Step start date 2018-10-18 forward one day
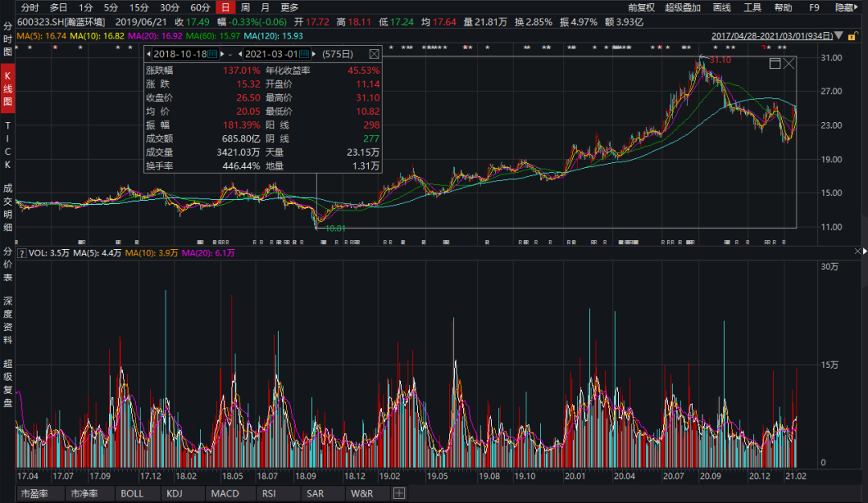This screenshot has width=868, height=503. point(222,54)
